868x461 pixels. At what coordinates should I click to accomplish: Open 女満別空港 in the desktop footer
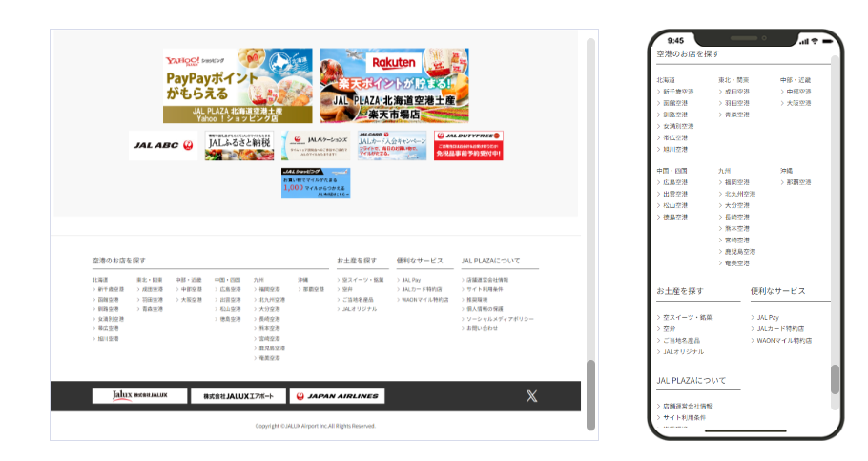pos(111,319)
